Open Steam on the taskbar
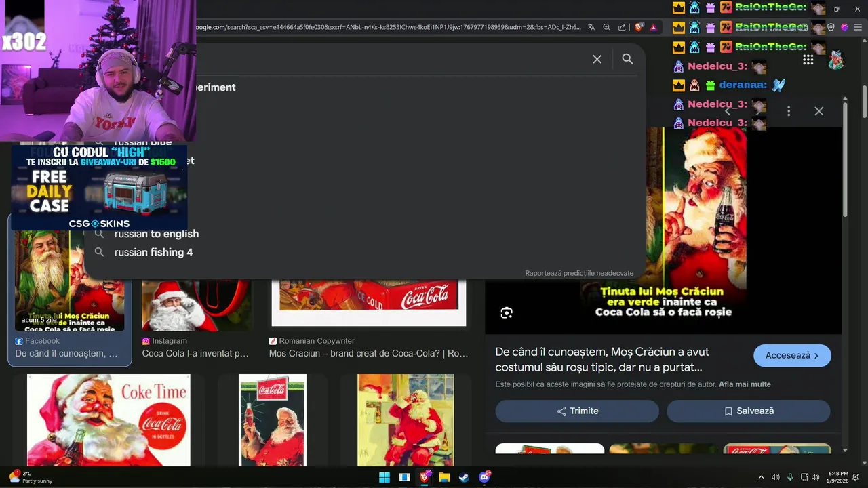The width and height of the screenshot is (868, 488). [464, 477]
